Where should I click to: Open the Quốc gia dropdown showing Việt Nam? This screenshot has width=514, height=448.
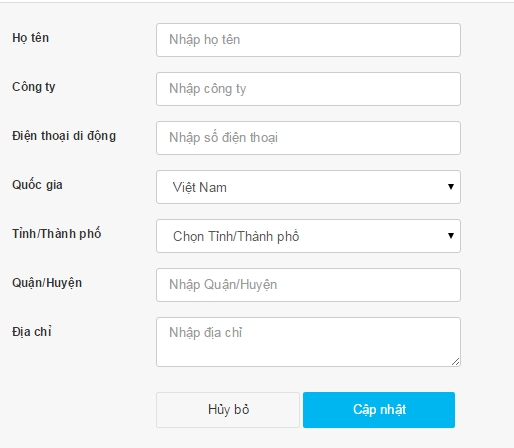[308, 187]
